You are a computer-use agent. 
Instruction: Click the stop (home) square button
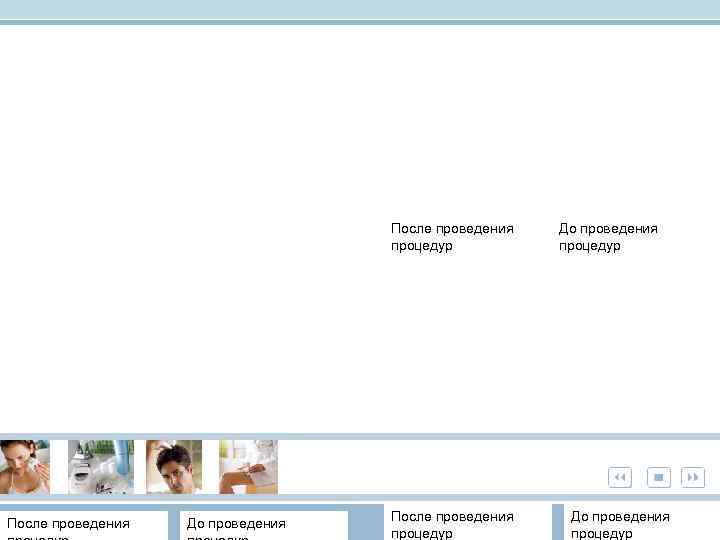pyautogui.click(x=658, y=477)
